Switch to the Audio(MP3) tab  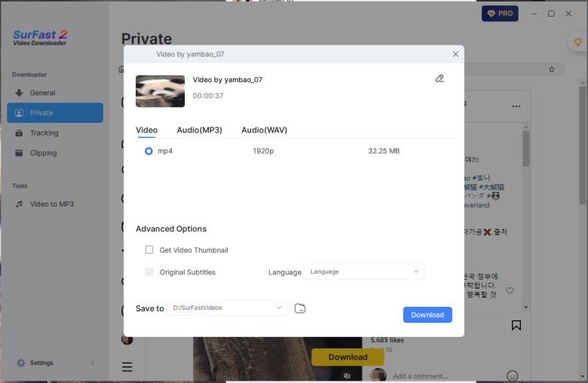(200, 130)
